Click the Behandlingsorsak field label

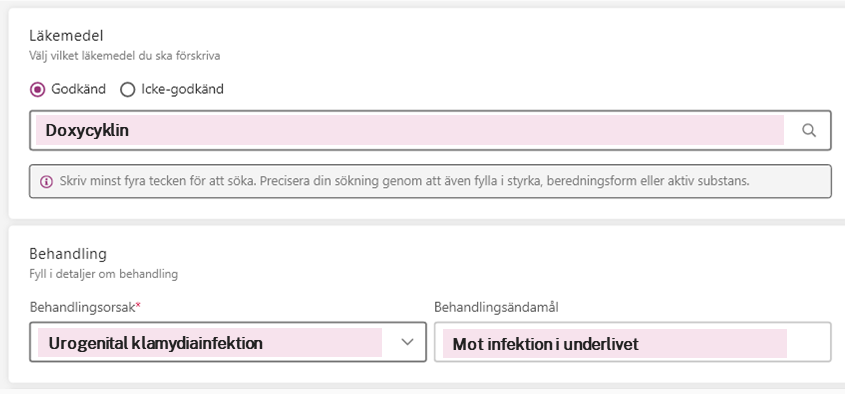(x=82, y=307)
